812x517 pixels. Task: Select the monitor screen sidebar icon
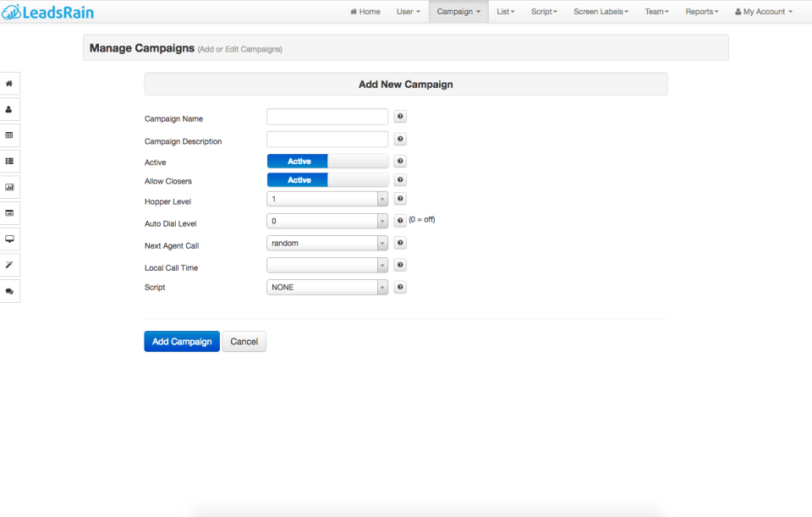coord(9,239)
